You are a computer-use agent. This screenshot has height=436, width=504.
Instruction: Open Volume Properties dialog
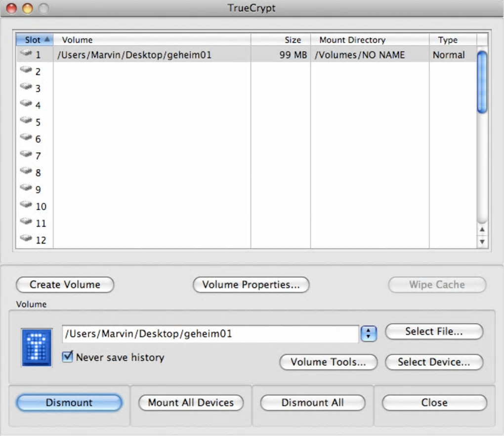[251, 285]
